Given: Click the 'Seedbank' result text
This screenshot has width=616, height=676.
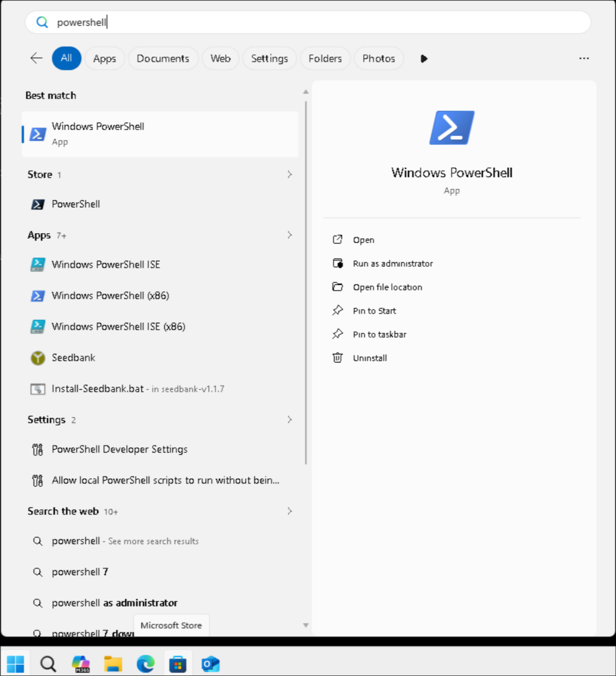Looking at the screenshot, I should [73, 358].
